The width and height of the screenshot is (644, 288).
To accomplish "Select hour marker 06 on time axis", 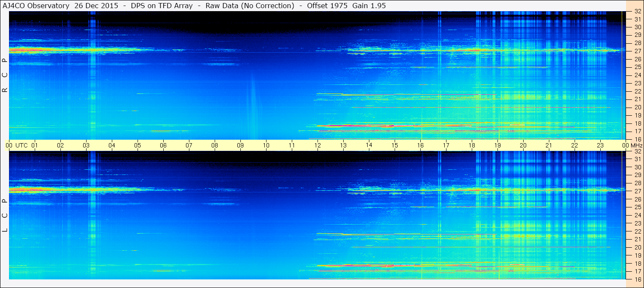I will point(163,145).
